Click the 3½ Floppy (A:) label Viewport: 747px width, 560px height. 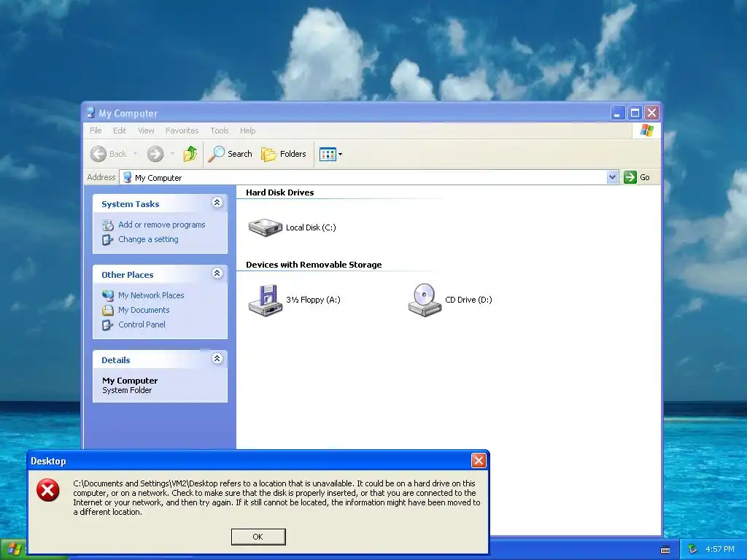pyautogui.click(x=313, y=300)
